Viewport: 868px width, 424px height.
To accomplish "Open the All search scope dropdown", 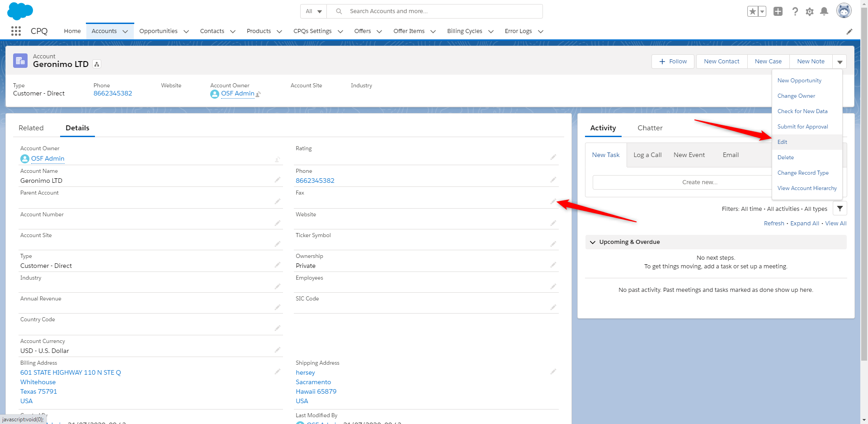I will tap(313, 11).
